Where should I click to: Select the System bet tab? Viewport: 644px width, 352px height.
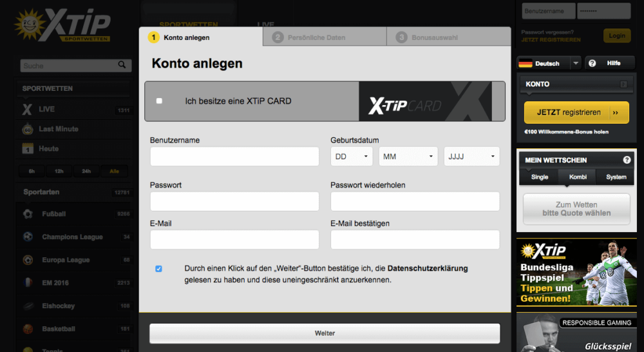(616, 177)
